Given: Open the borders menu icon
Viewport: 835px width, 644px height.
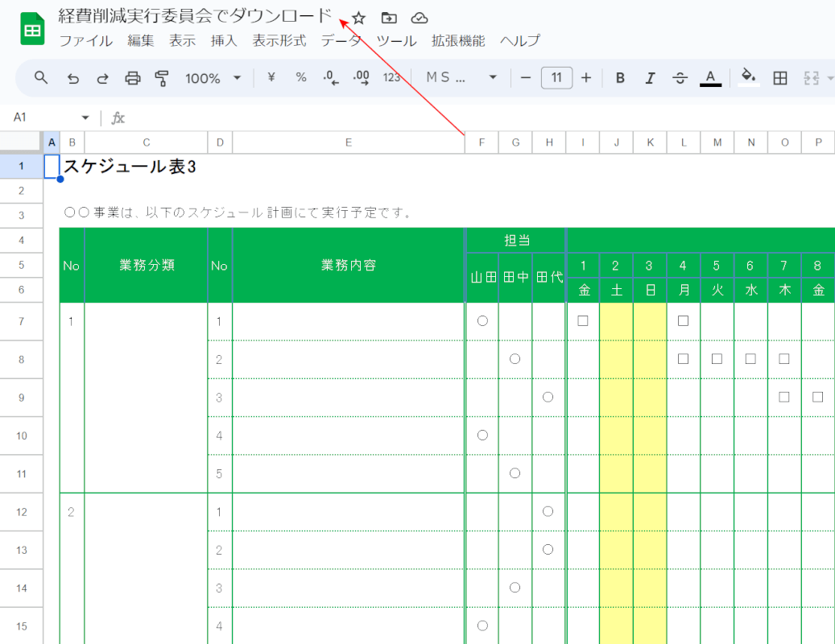Looking at the screenshot, I should (x=779, y=77).
